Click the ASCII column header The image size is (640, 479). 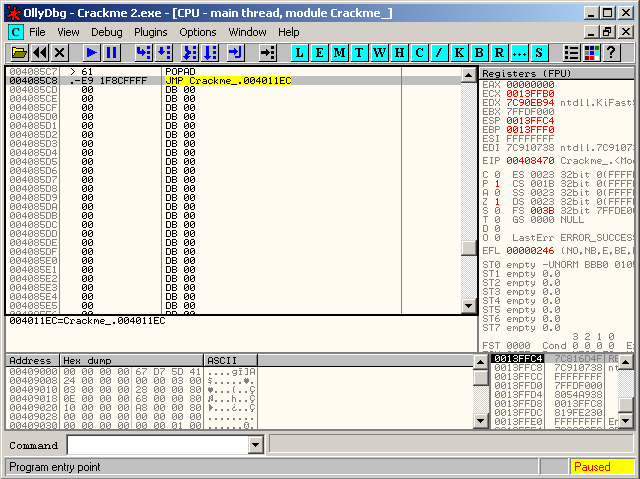(231, 361)
